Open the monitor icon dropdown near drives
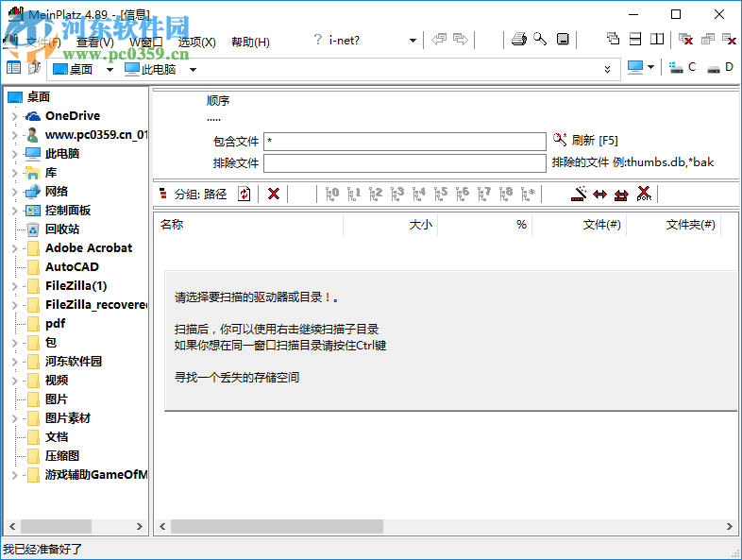The height and width of the screenshot is (560, 742). [x=651, y=67]
